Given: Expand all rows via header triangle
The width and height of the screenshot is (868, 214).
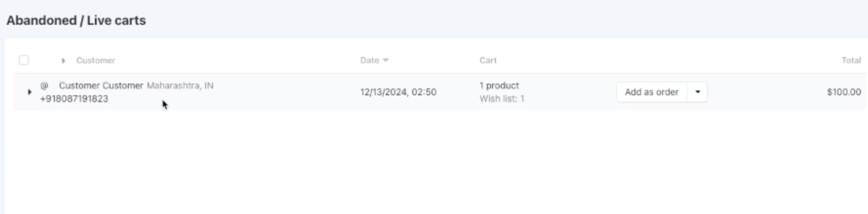Looking at the screenshot, I should tap(63, 61).
